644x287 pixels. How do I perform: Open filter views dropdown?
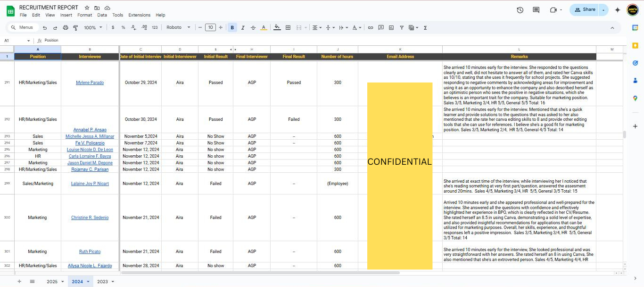[x=414, y=28]
